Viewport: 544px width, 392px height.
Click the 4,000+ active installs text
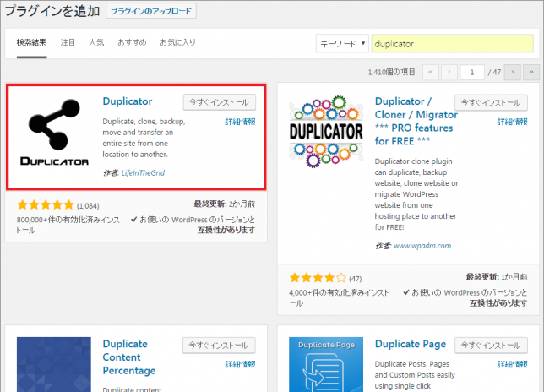339,297
